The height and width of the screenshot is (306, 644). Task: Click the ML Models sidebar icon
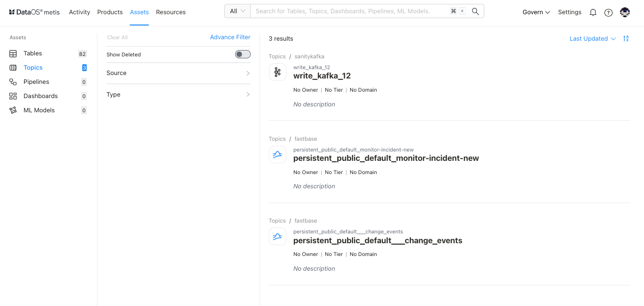(x=13, y=110)
